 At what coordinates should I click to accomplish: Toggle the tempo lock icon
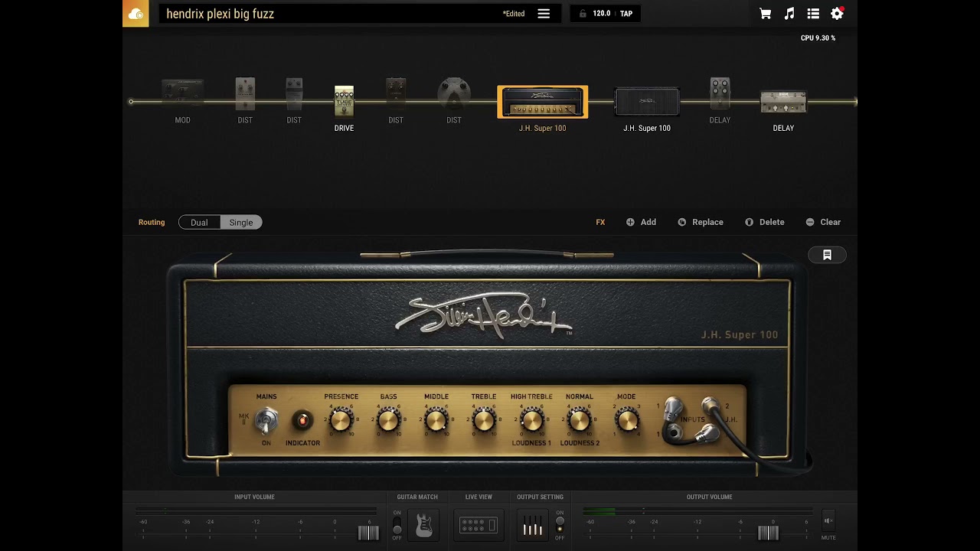(x=583, y=14)
